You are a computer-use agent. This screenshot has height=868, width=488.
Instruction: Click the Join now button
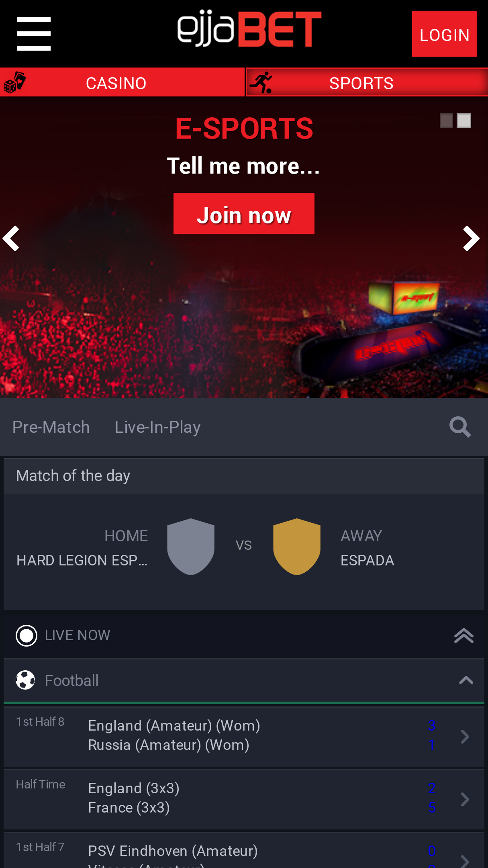click(x=244, y=213)
